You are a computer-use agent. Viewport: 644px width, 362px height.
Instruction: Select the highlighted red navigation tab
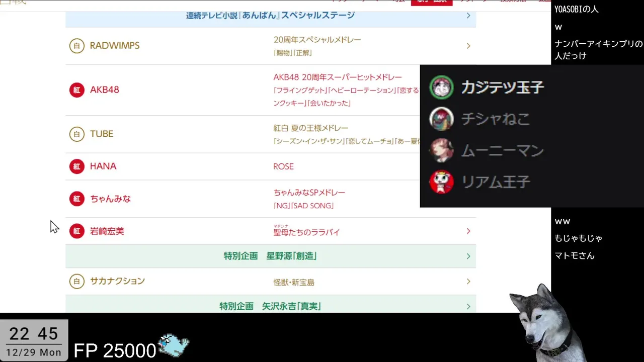point(432,3)
